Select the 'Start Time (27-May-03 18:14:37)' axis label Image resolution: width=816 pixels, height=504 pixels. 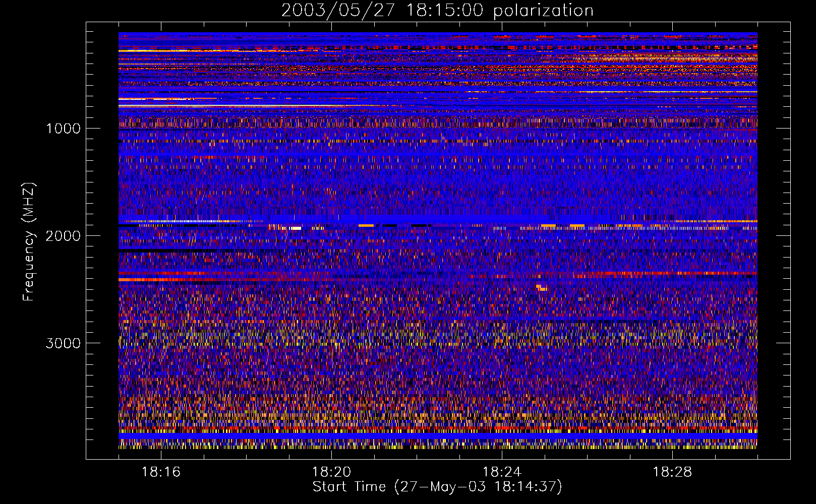point(437,487)
